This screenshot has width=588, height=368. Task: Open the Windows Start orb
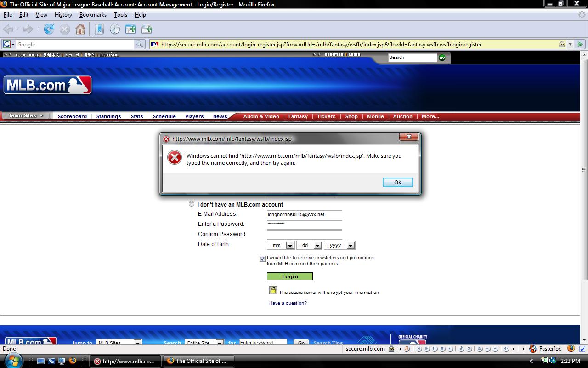13,361
